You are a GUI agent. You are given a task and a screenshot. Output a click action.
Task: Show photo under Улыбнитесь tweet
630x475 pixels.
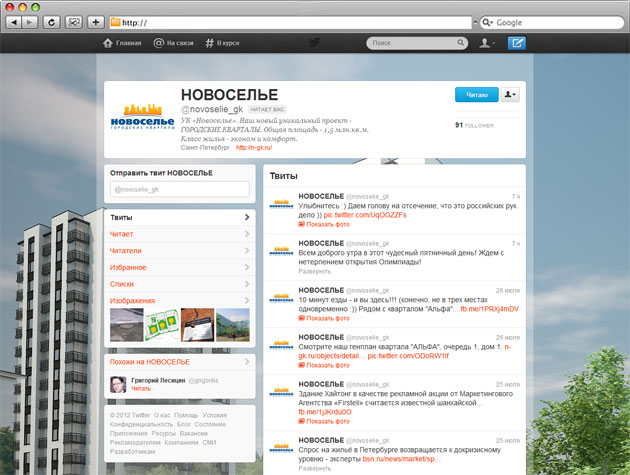[324, 224]
